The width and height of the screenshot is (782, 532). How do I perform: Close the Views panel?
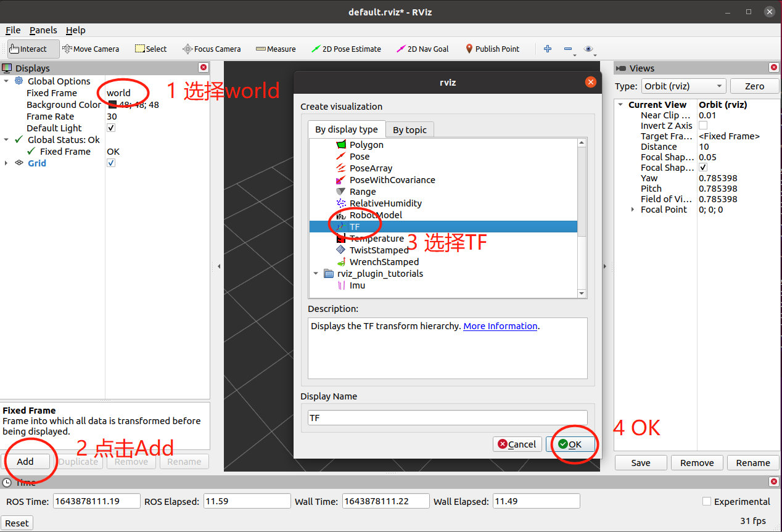coord(774,68)
